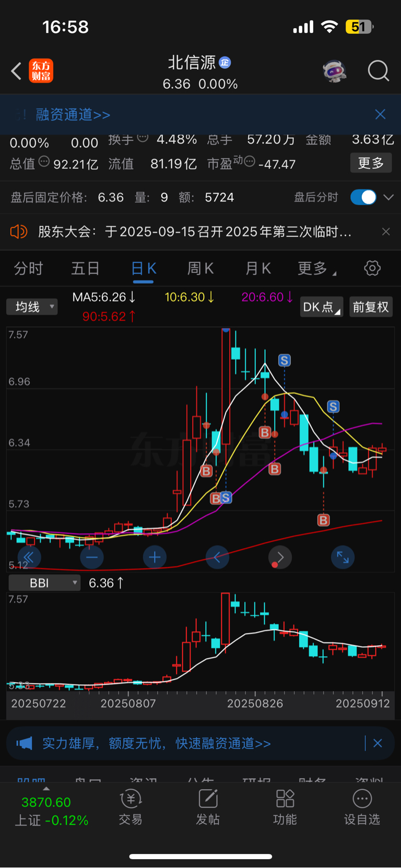Tap the verified badge beside 北信源
Image resolution: width=401 pixels, height=868 pixels.
(x=225, y=63)
